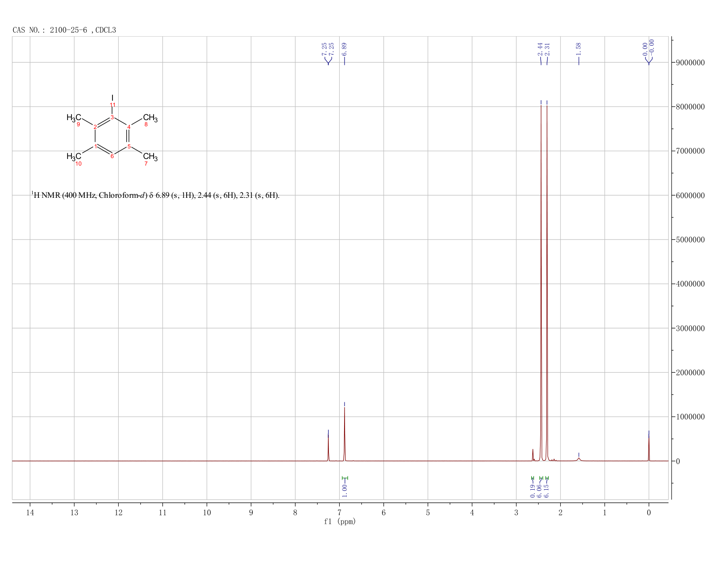The height and width of the screenshot is (563, 728).
Task: Click the H3C group numbered 9
Action: [74, 118]
